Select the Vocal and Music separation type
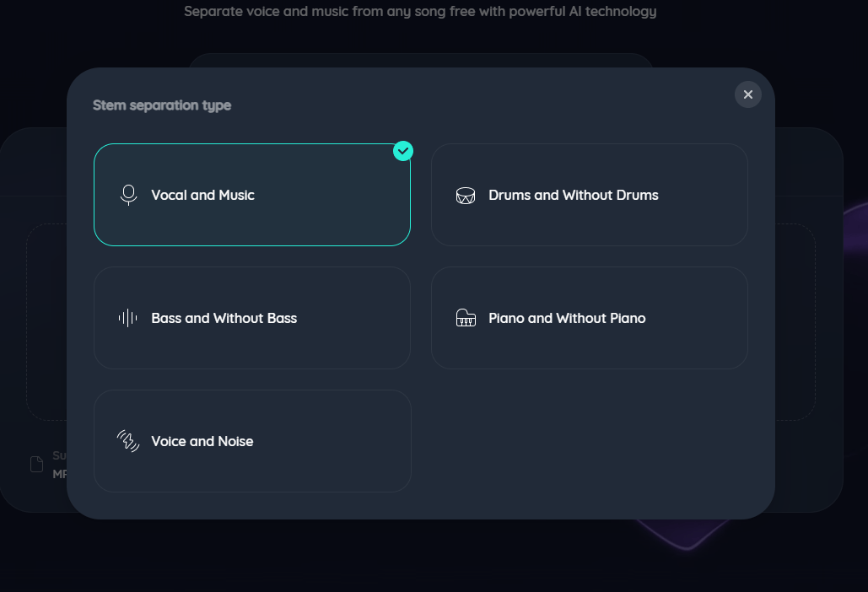The height and width of the screenshot is (592, 868). tap(252, 194)
